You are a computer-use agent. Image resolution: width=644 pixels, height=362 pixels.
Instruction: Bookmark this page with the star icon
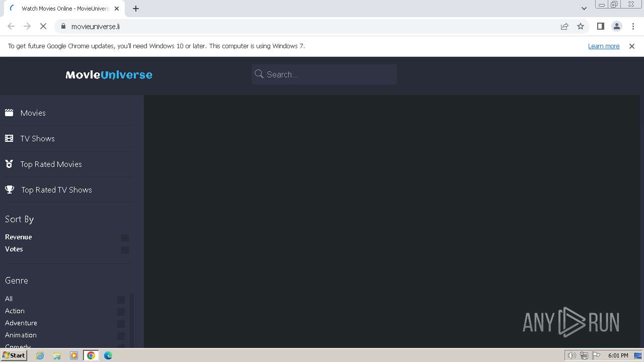[x=581, y=26]
